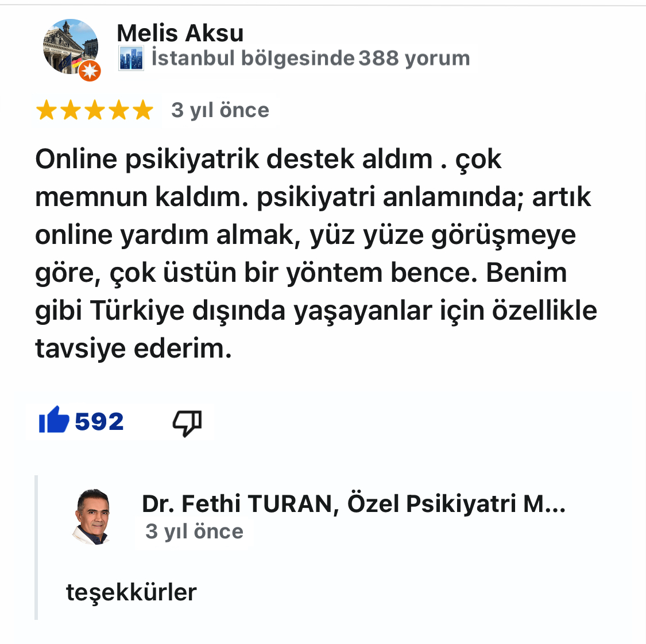The image size is (646, 644).
Task: Click the 592 like count
Action: [x=99, y=422]
